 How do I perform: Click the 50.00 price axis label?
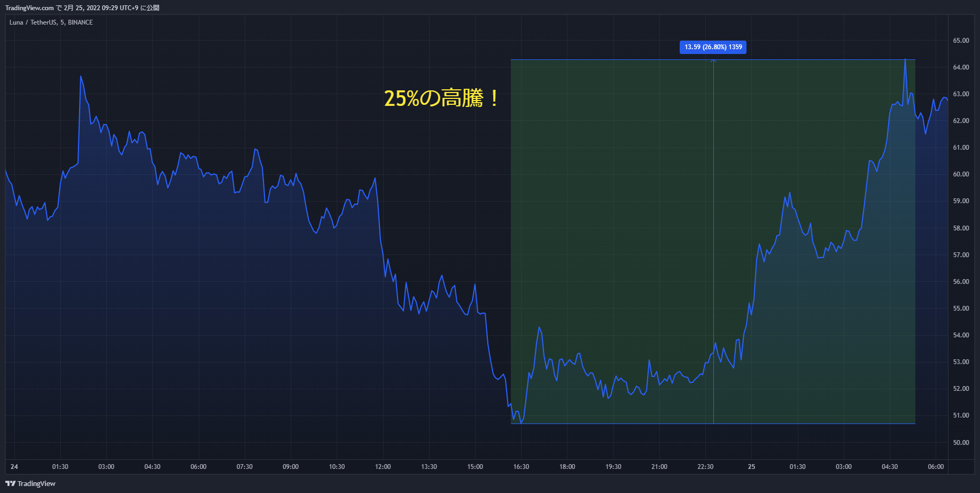click(x=961, y=443)
